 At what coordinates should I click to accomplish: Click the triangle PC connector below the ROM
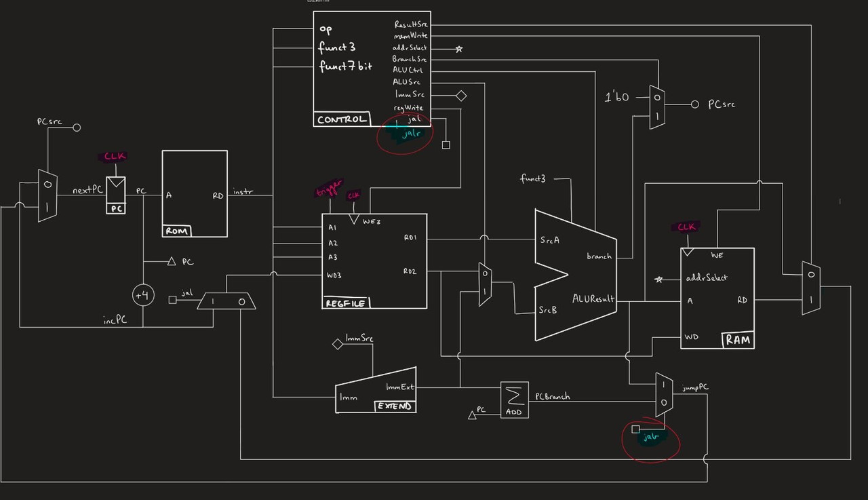172,261
